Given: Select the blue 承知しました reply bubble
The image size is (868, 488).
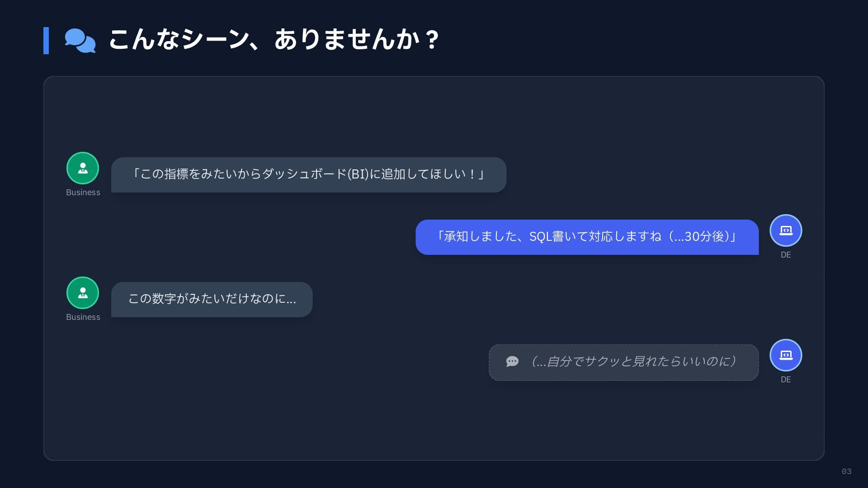Looking at the screenshot, I should 587,237.
